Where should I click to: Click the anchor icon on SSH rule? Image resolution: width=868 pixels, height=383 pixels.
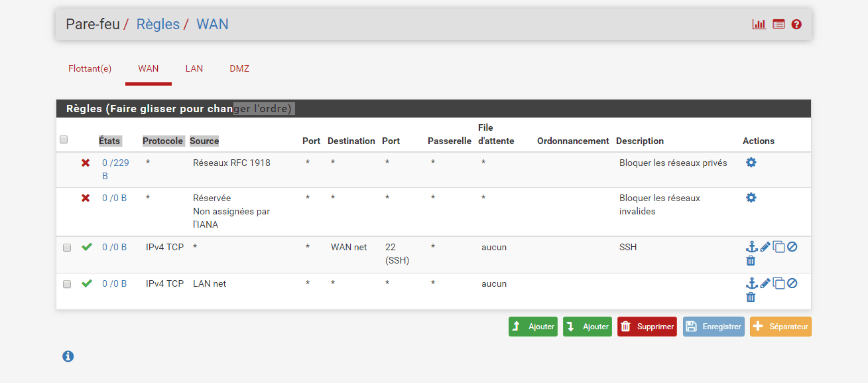click(751, 247)
